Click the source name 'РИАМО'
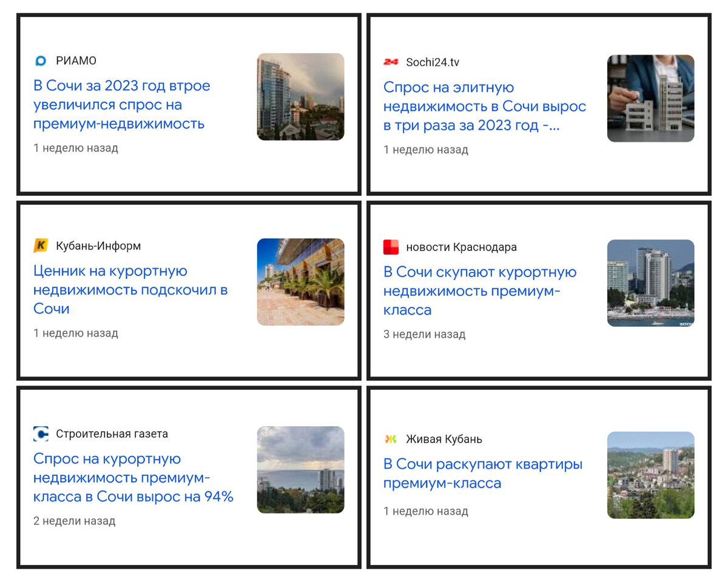728x582 pixels. point(76,61)
